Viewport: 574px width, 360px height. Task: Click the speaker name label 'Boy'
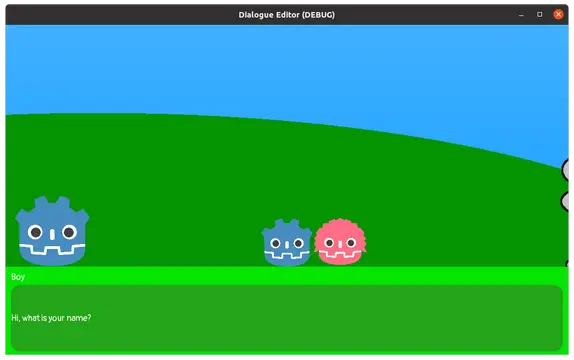click(x=18, y=277)
